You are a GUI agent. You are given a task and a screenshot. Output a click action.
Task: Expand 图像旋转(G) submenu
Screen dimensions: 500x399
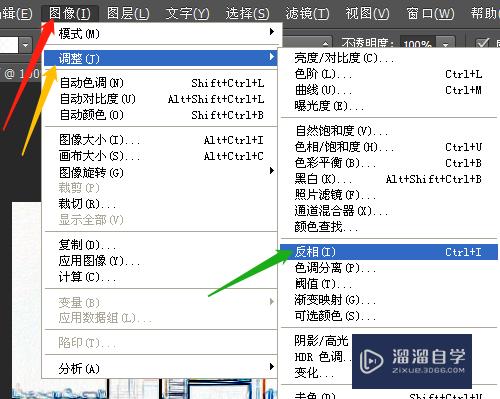coord(161,172)
